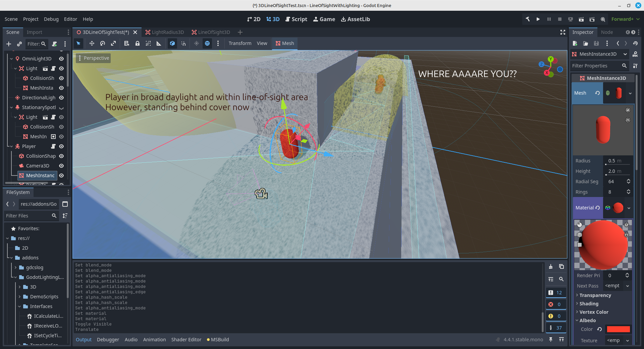Image resolution: width=644 pixels, height=349 pixels.
Task: Open the Debug menu
Action: point(51,19)
